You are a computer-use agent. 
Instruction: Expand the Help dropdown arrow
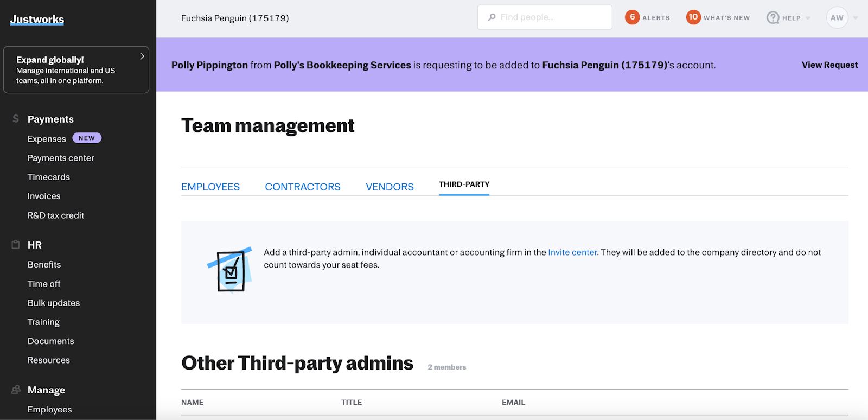point(808,18)
